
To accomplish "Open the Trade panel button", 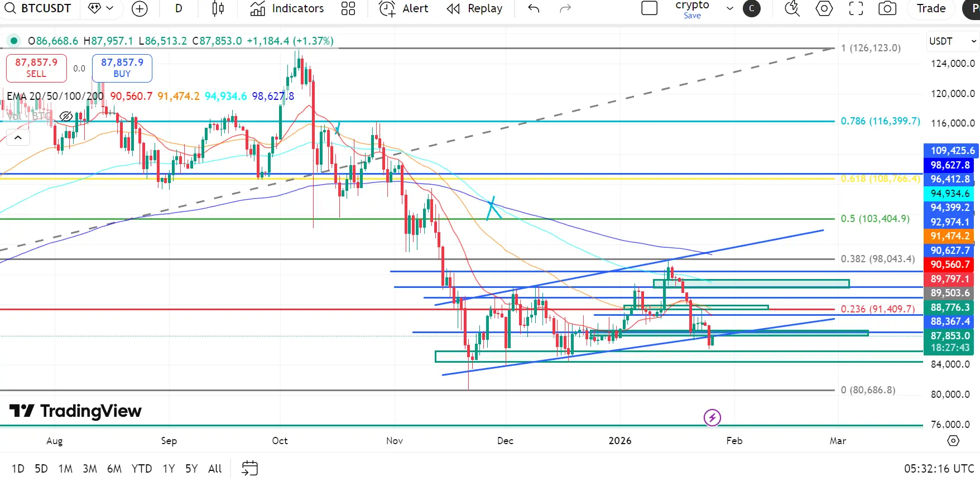I will tap(931, 8).
